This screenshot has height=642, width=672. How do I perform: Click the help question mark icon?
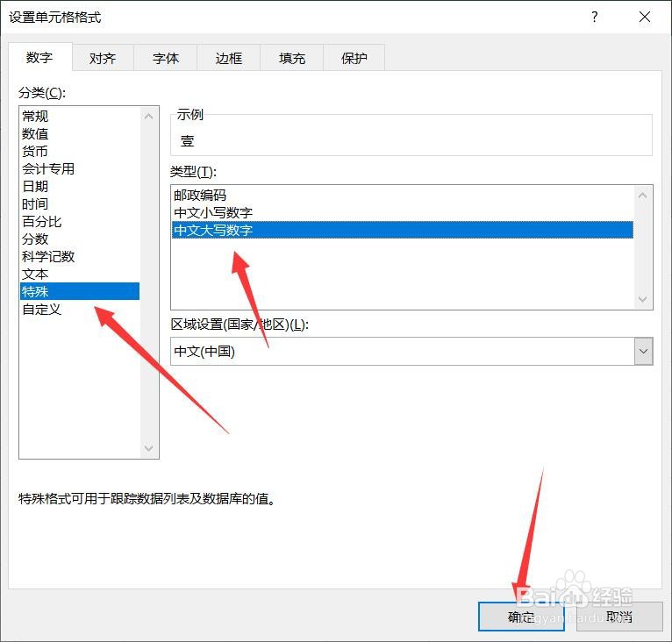[x=595, y=18]
